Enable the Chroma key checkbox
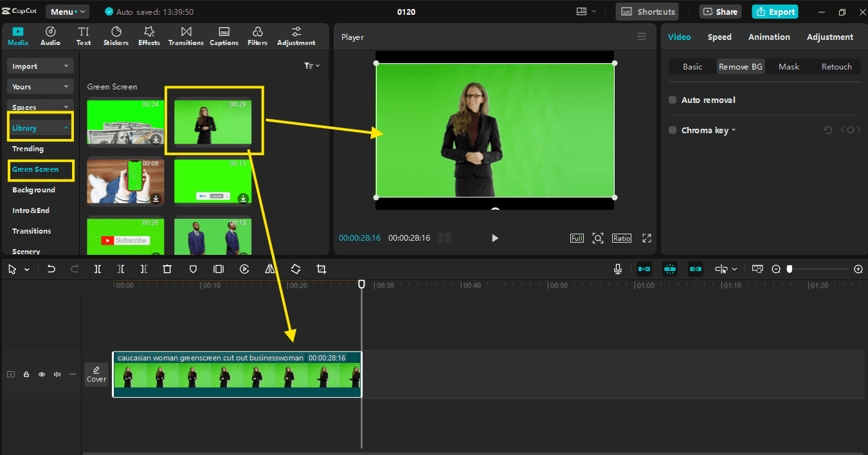This screenshot has width=868, height=455. tap(672, 130)
